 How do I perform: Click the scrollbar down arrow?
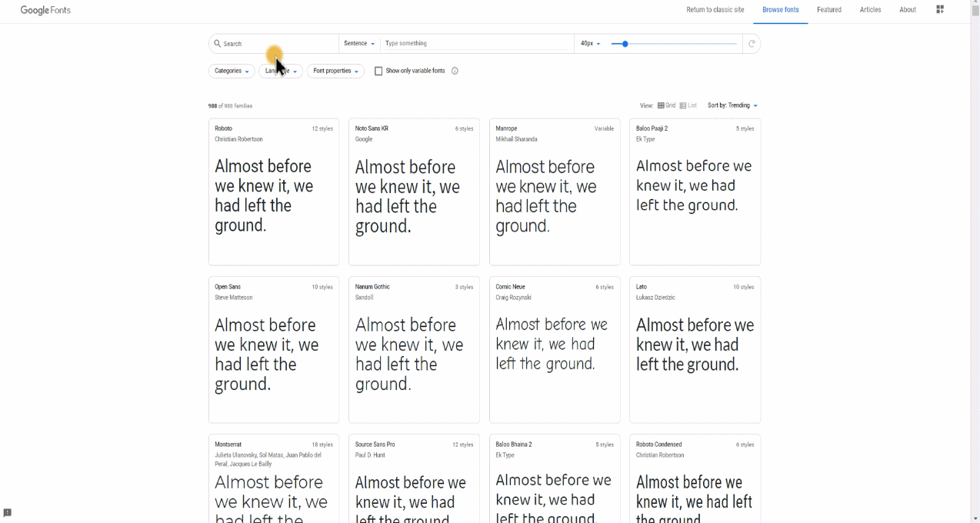(975, 518)
